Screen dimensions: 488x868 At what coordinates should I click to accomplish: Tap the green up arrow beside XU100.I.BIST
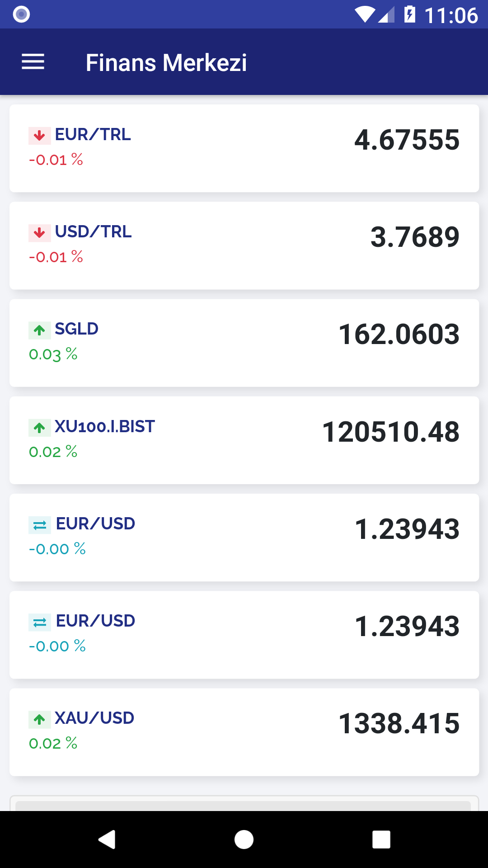pyautogui.click(x=39, y=428)
